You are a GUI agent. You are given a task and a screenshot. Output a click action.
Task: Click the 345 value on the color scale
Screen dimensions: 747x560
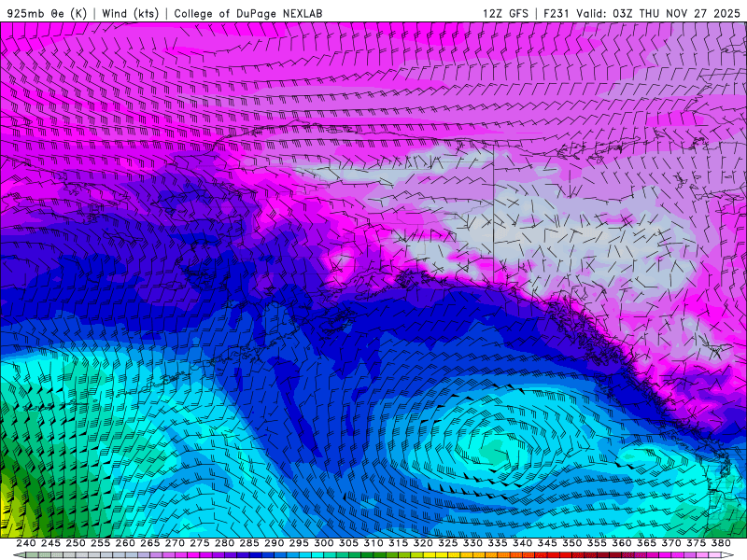547,543
